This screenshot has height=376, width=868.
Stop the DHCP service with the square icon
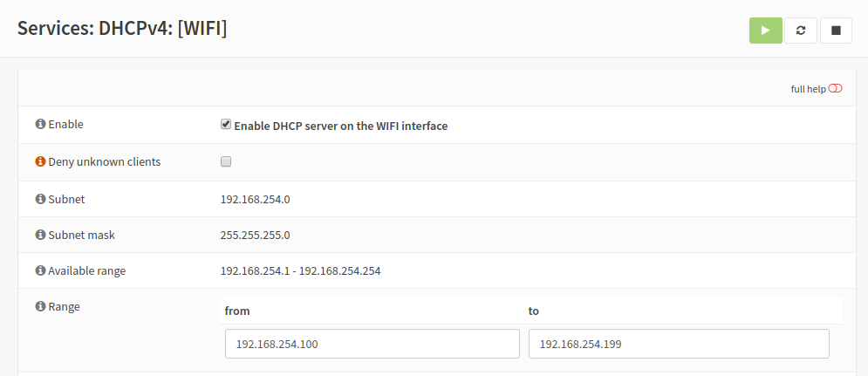pos(836,31)
